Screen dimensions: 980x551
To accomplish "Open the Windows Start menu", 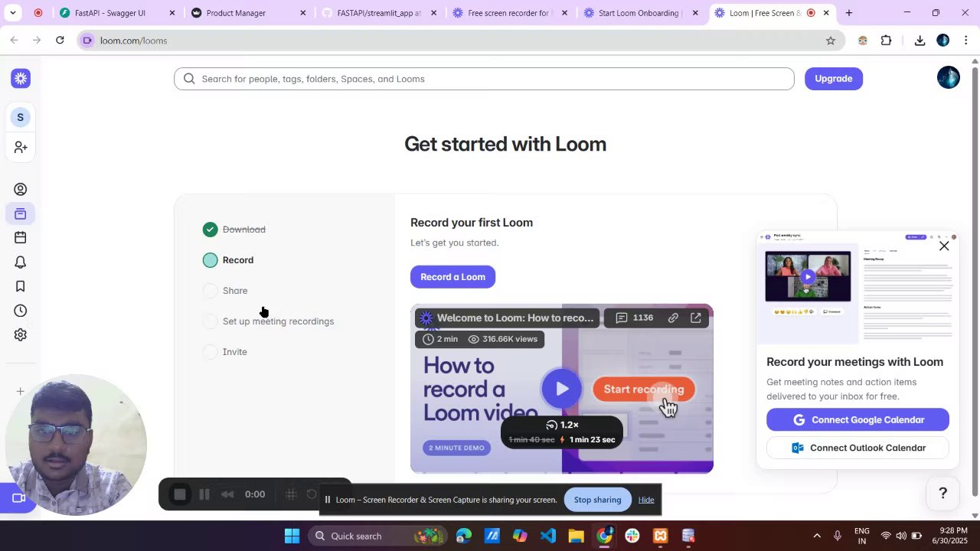I will [292, 536].
